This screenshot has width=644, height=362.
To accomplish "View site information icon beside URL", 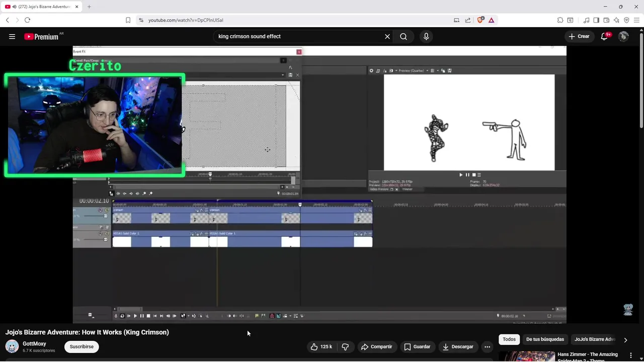I will point(141,20).
